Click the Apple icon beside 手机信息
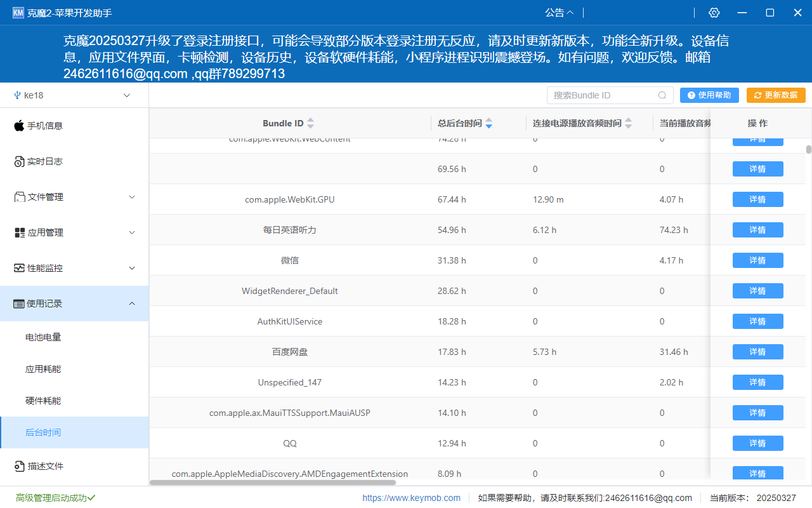Viewport: 812px width, 508px height. (19, 126)
